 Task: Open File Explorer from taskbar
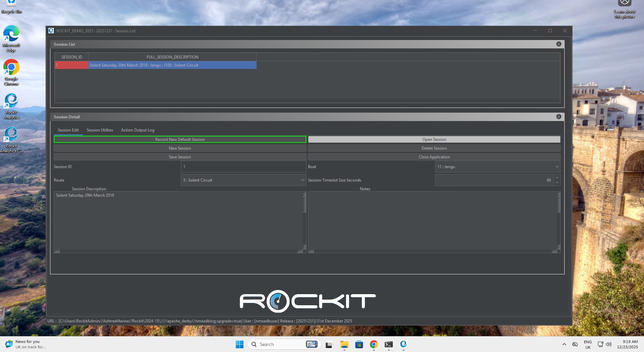click(x=344, y=344)
